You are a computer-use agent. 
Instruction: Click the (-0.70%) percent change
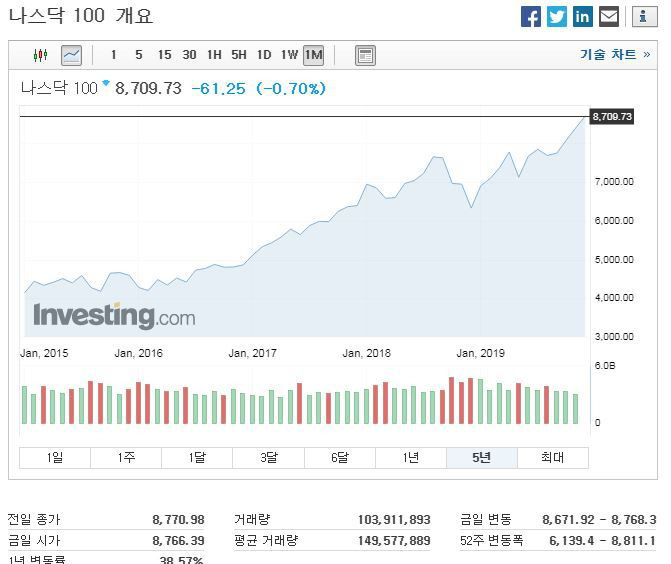click(x=291, y=89)
